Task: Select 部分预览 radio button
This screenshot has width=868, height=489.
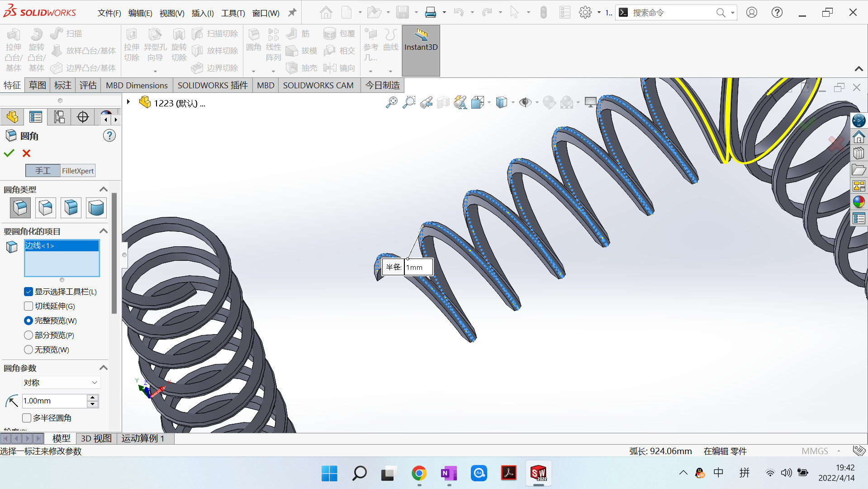Action: [x=28, y=335]
